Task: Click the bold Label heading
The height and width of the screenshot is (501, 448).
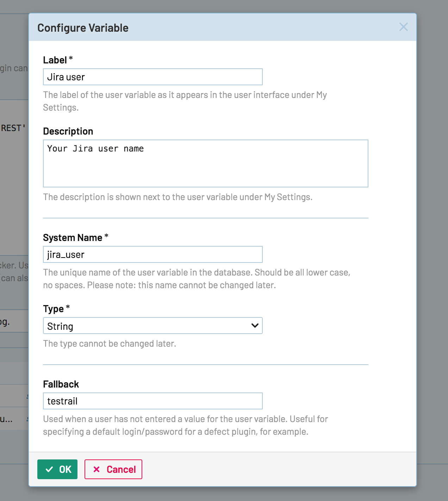Action: [x=55, y=60]
